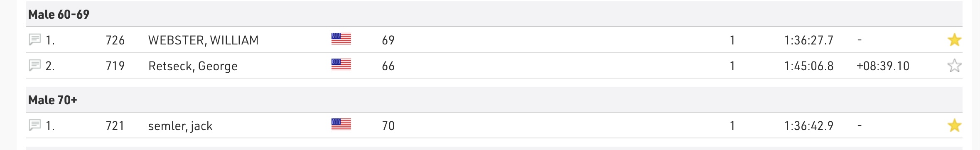Click US flag in semler row
The height and width of the screenshot is (150, 980).
point(341,125)
